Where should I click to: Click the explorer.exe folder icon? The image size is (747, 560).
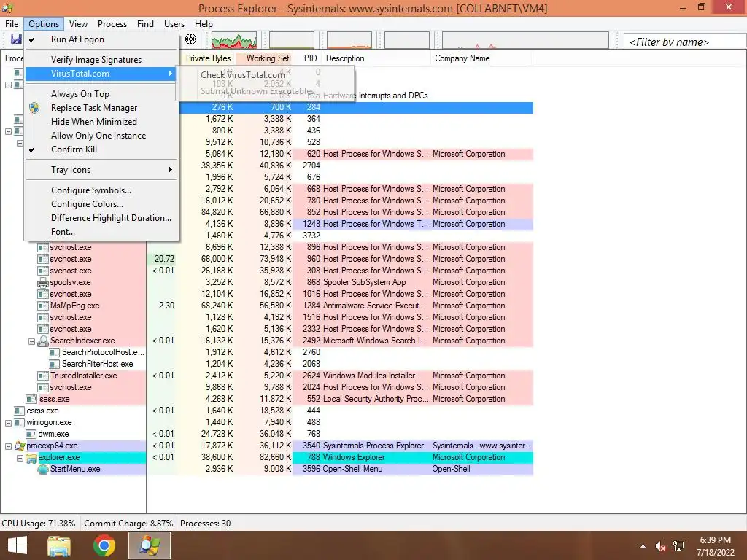point(31,458)
